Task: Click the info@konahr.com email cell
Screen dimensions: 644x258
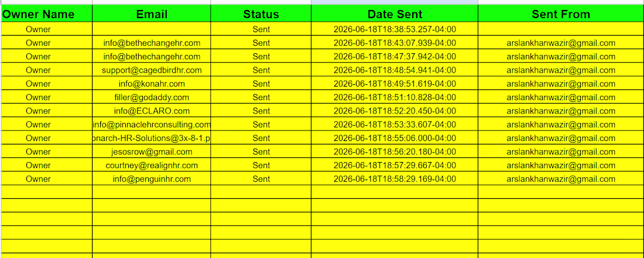Action: point(152,84)
